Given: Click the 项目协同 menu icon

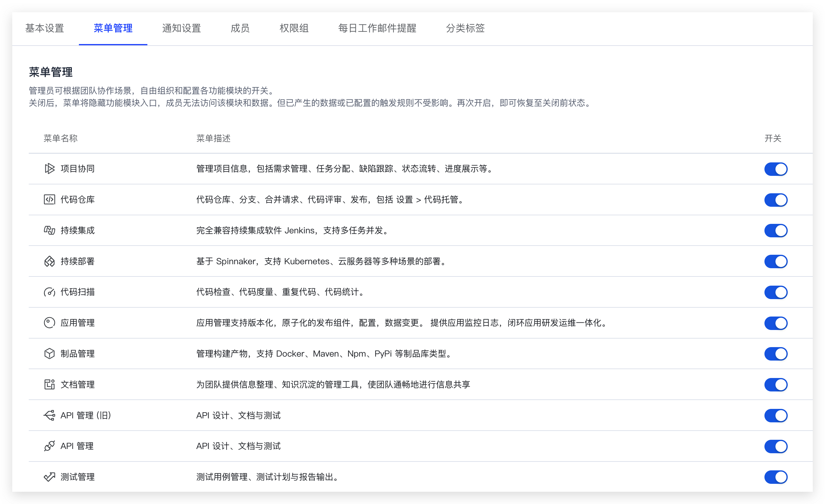Looking at the screenshot, I should point(49,169).
